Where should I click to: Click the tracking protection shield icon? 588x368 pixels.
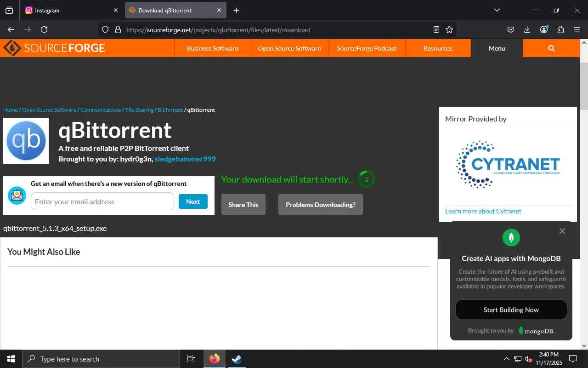coord(105,29)
